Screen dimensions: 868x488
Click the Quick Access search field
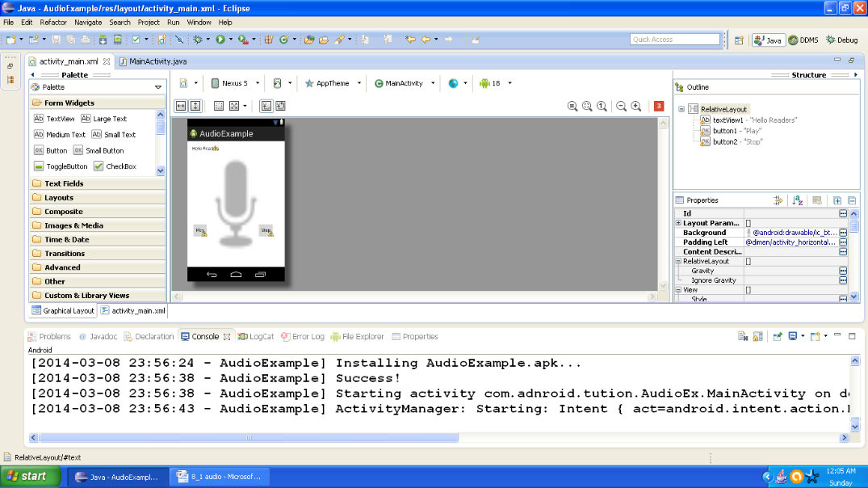pos(675,40)
